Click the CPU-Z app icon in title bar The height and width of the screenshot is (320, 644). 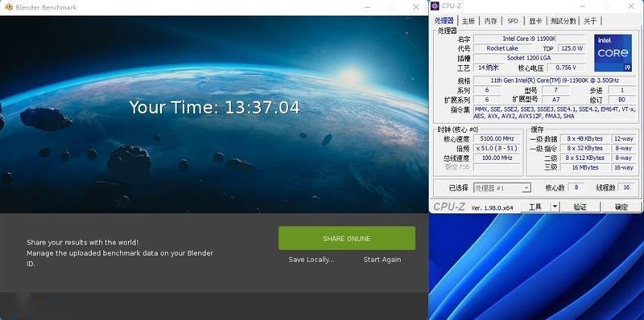436,6
